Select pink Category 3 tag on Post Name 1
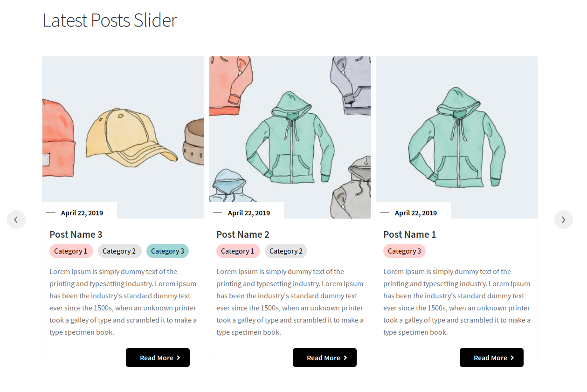Viewport: 587px width, 392px height. coord(404,251)
